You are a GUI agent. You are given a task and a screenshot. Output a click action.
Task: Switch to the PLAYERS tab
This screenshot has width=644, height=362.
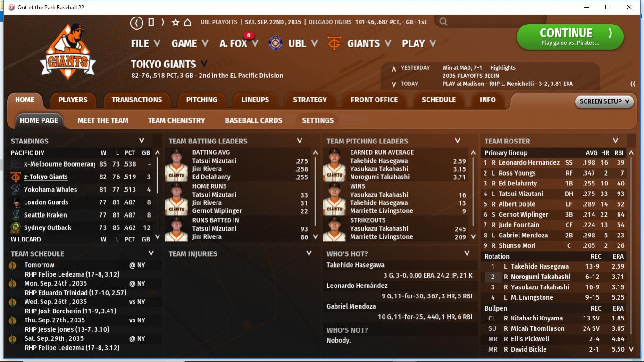click(73, 100)
